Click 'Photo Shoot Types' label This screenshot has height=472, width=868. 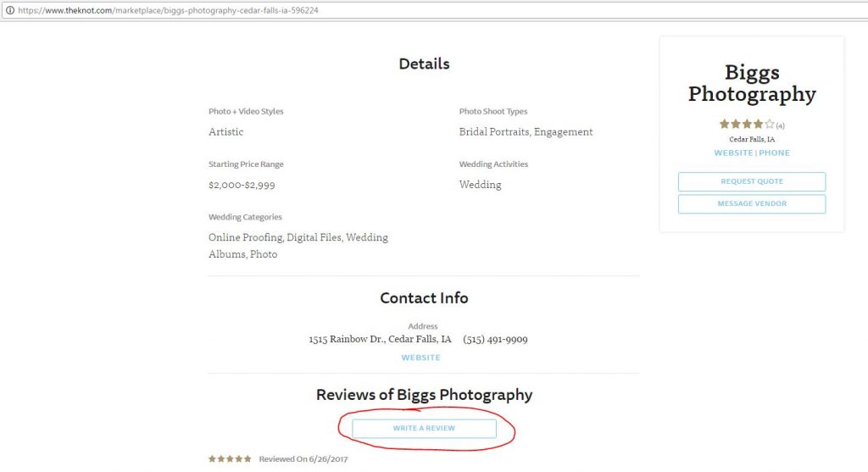(x=493, y=111)
